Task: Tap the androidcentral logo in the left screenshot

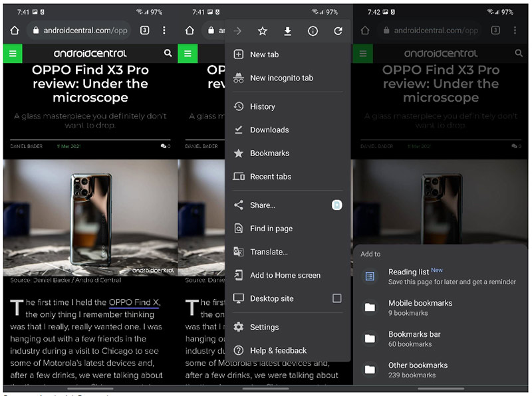Action: coord(90,53)
